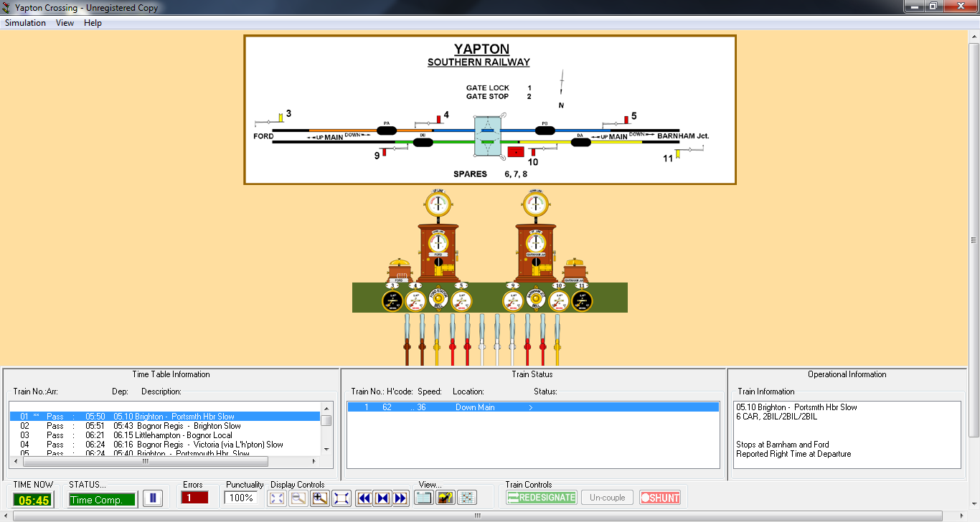Click the zoom out magnifier icon
Viewport: 980px width, 522px height.
coord(298,498)
